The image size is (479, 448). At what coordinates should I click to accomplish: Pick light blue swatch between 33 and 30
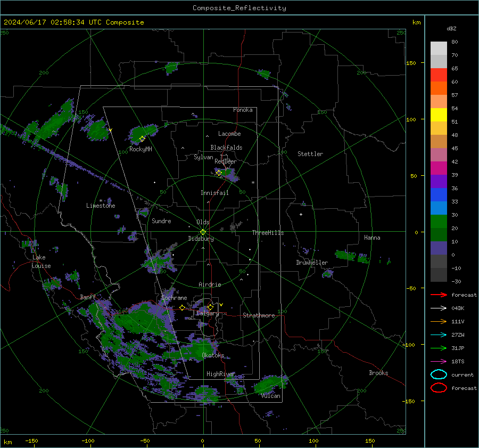point(439,208)
